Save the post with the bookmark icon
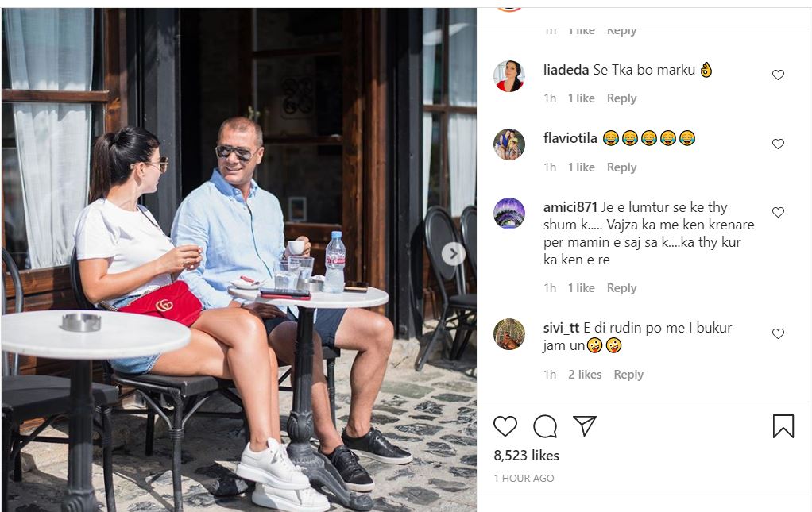Viewport: 812px width, 512px height. click(783, 426)
